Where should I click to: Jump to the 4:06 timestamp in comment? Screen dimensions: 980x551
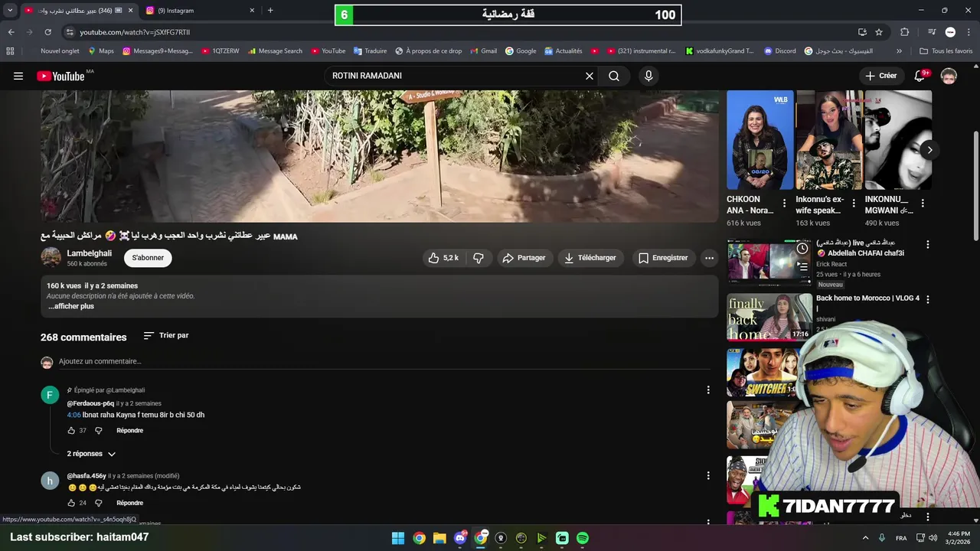(73, 415)
